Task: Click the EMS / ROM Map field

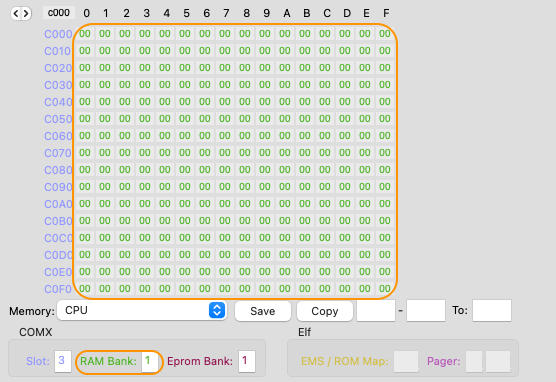Action: (406, 361)
